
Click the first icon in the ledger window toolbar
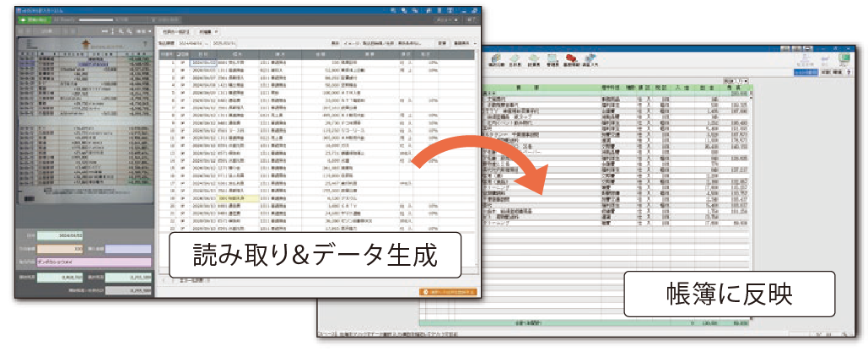pos(496,61)
